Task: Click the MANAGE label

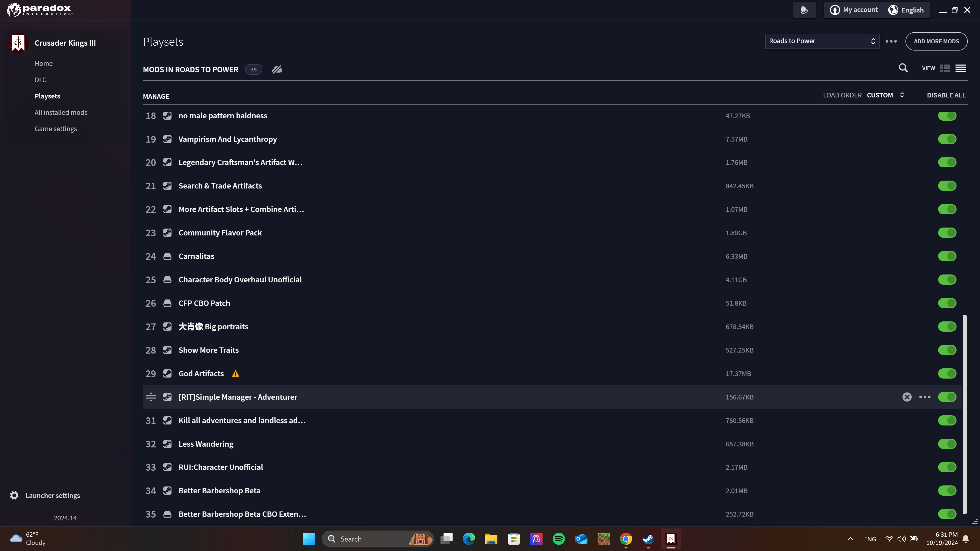Action: click(x=156, y=97)
